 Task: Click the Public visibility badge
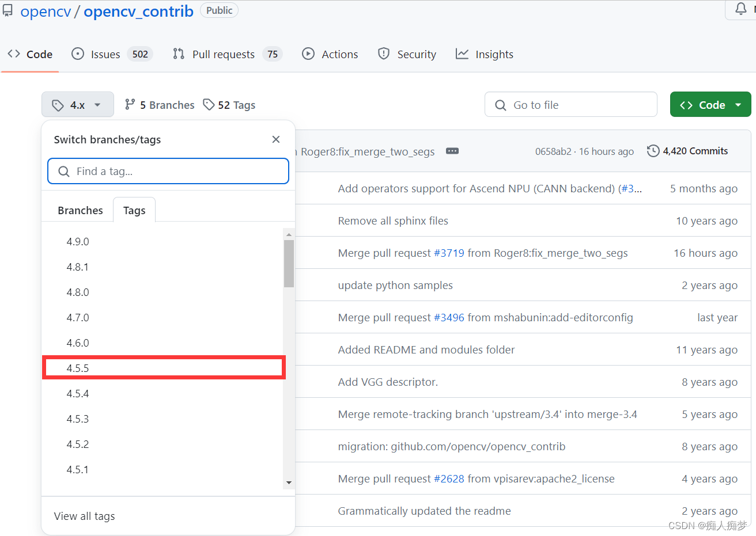click(219, 10)
